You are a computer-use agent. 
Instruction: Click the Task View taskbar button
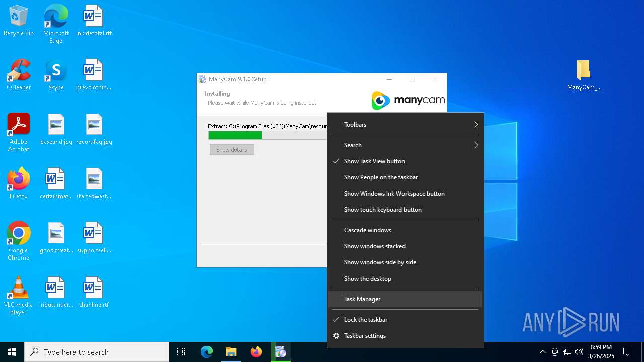coord(181,352)
